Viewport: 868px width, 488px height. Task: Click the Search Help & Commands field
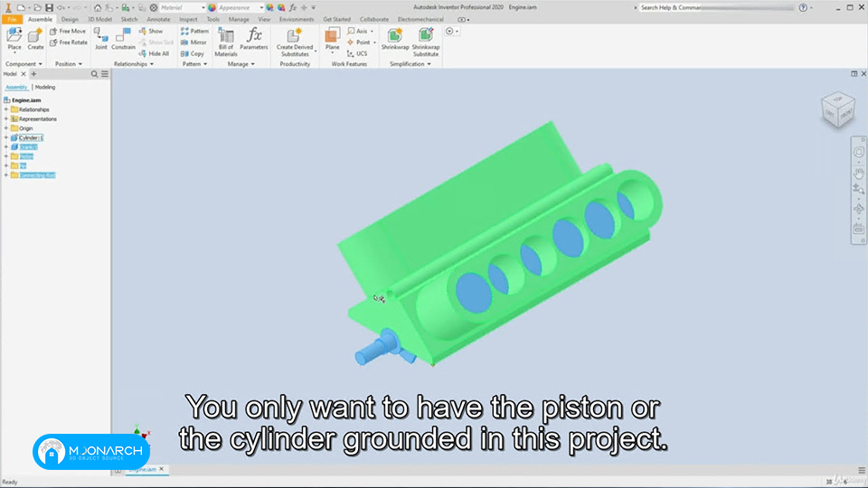pos(716,8)
